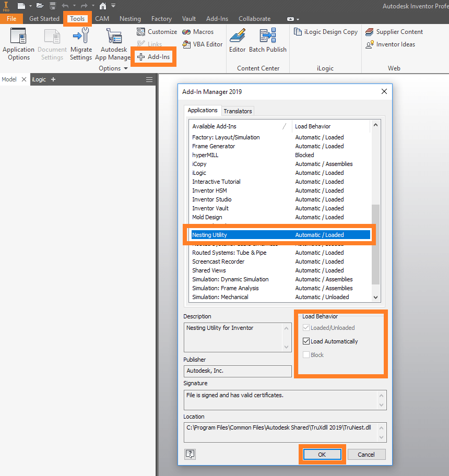Select Frame Generator add-in
Image resolution: width=449 pixels, height=476 pixels.
(281, 146)
